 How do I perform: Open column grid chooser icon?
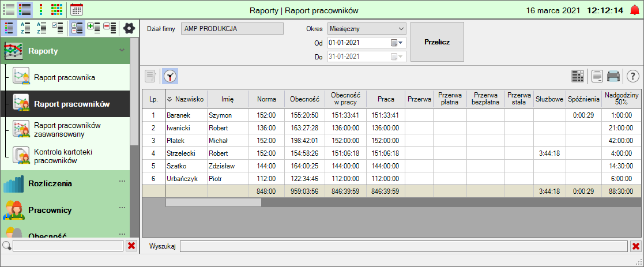pyautogui.click(x=578, y=76)
